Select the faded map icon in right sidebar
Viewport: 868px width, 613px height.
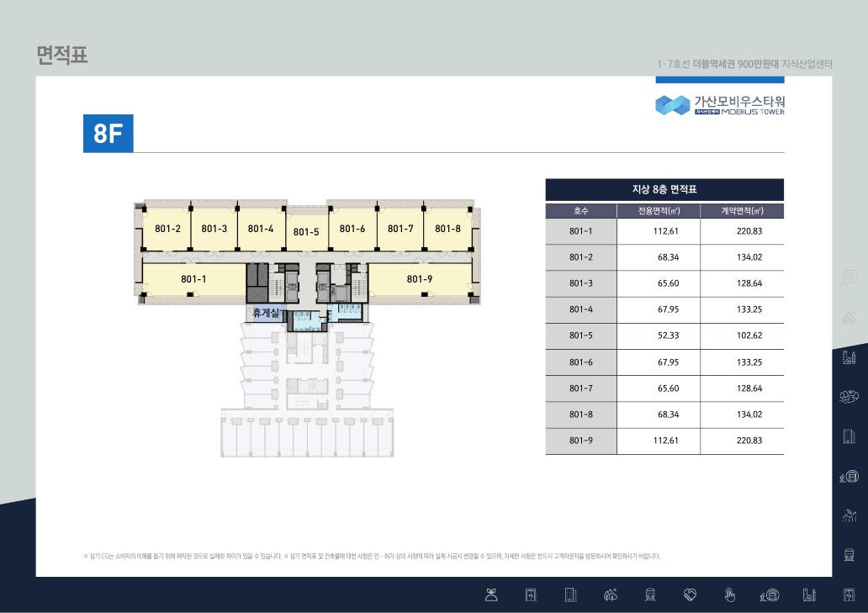click(849, 277)
